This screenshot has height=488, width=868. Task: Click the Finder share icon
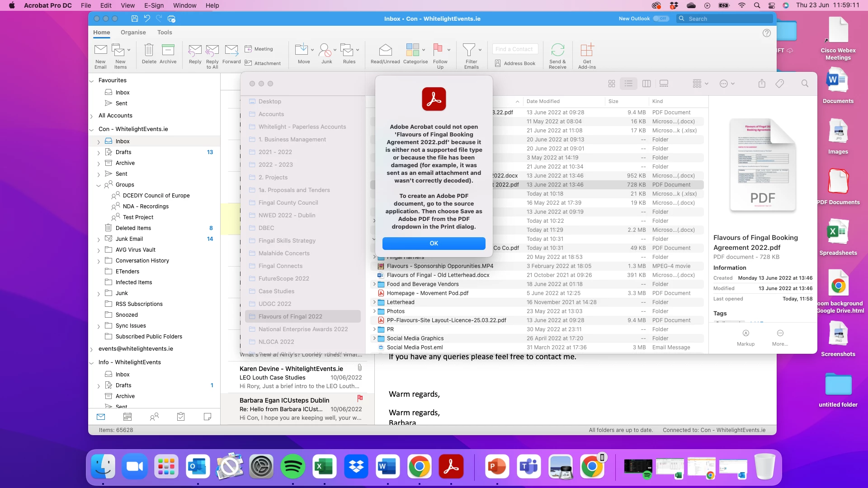click(762, 84)
